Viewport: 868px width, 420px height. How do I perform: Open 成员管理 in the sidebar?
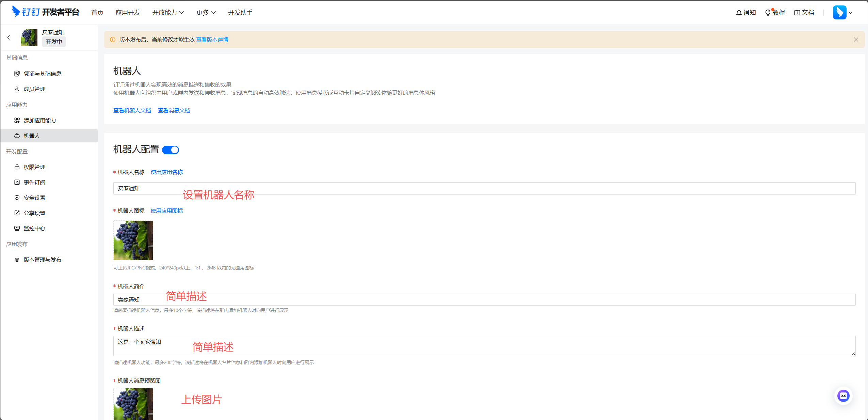tap(49, 89)
